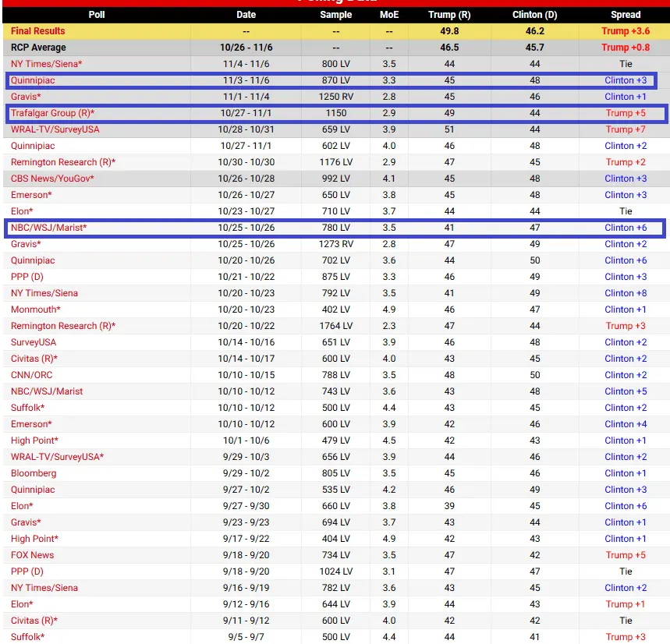The height and width of the screenshot is (644, 670).
Task: Click the 1764 LV sample cell
Action: 336,326
